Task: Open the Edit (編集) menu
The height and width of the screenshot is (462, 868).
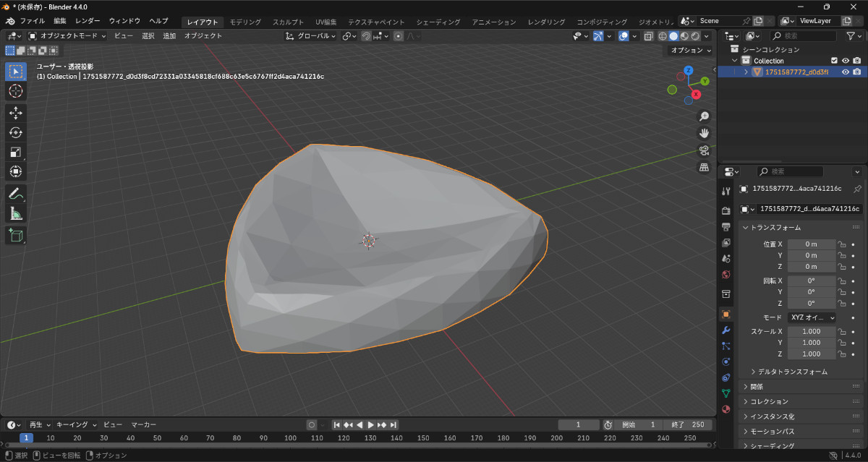Action: 60,21
